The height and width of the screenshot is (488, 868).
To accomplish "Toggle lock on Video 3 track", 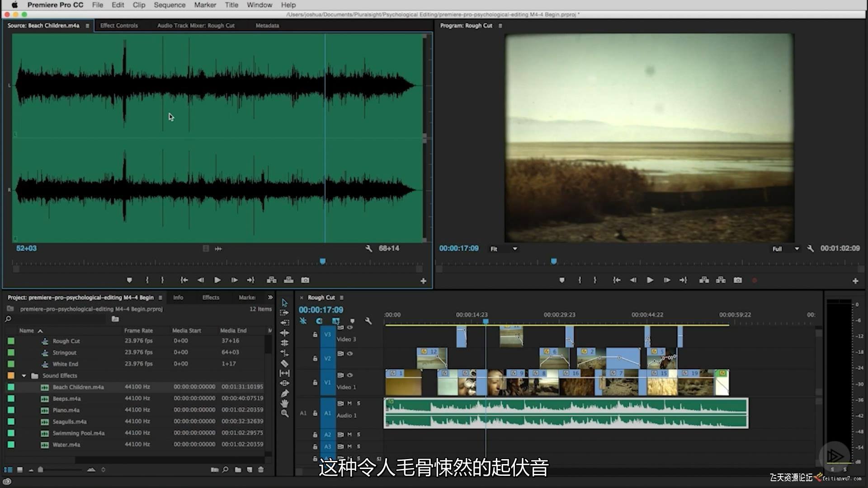I will [315, 335].
